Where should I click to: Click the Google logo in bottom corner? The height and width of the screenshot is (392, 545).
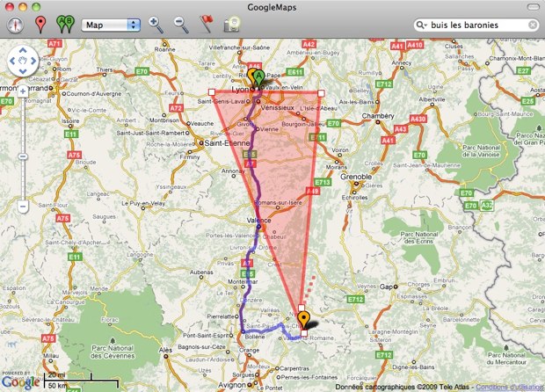point(21,382)
